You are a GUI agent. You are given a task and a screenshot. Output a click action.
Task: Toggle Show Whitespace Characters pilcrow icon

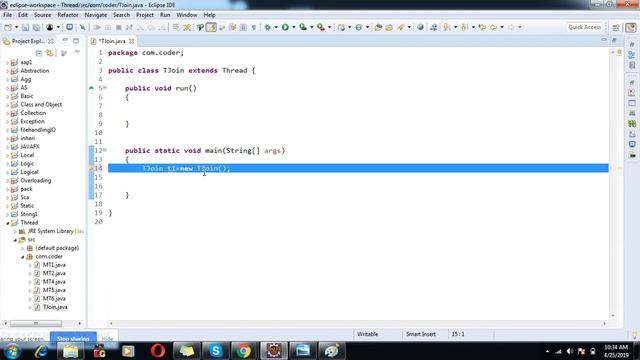click(253, 27)
